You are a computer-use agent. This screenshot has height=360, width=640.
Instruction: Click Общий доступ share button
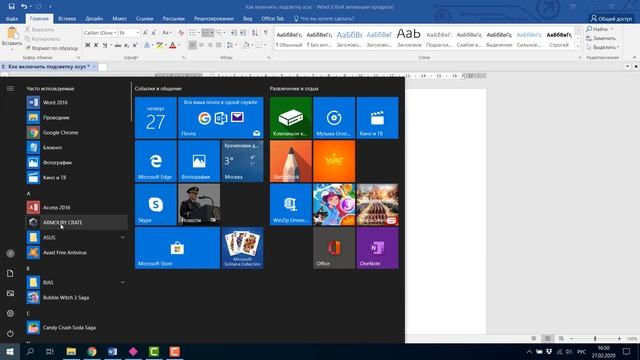click(x=611, y=18)
